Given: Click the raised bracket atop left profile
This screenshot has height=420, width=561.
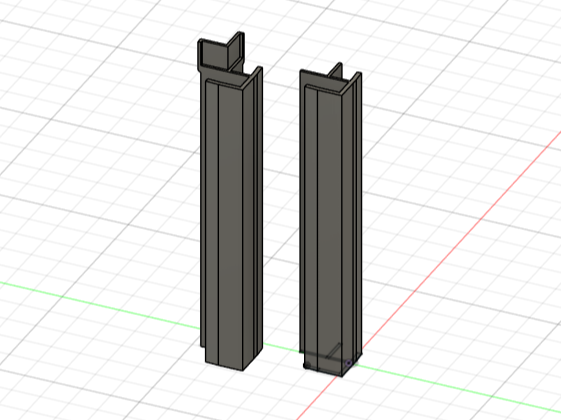Looking at the screenshot, I should point(221,53).
